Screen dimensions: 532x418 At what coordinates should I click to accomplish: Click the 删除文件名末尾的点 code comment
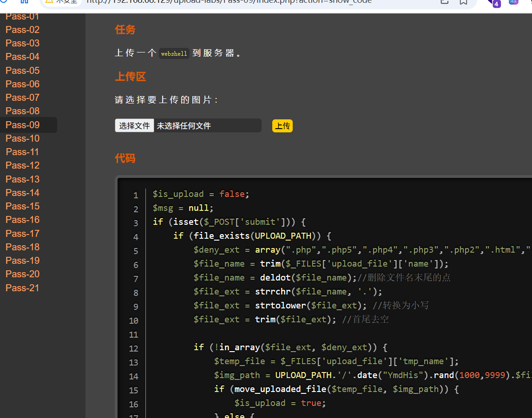pos(404,278)
